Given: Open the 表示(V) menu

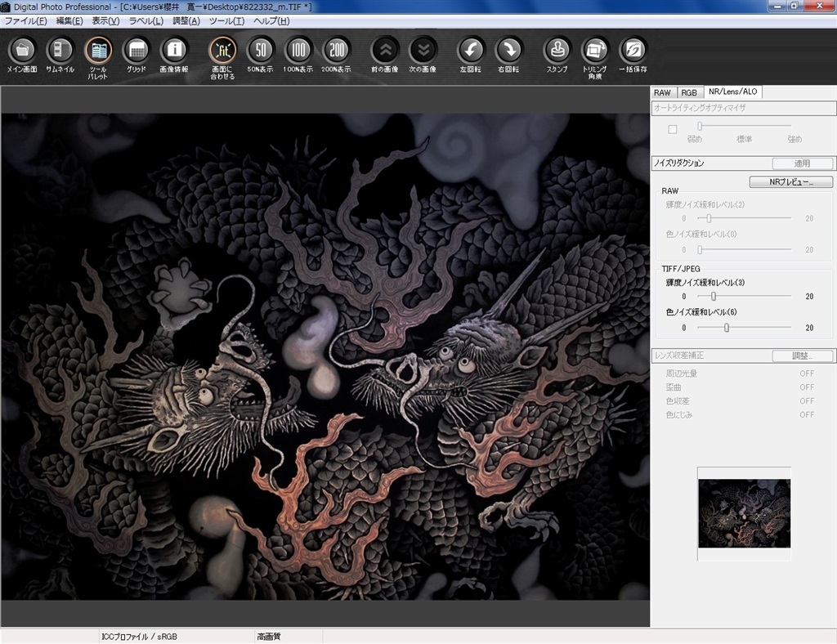Looking at the screenshot, I should (x=105, y=20).
